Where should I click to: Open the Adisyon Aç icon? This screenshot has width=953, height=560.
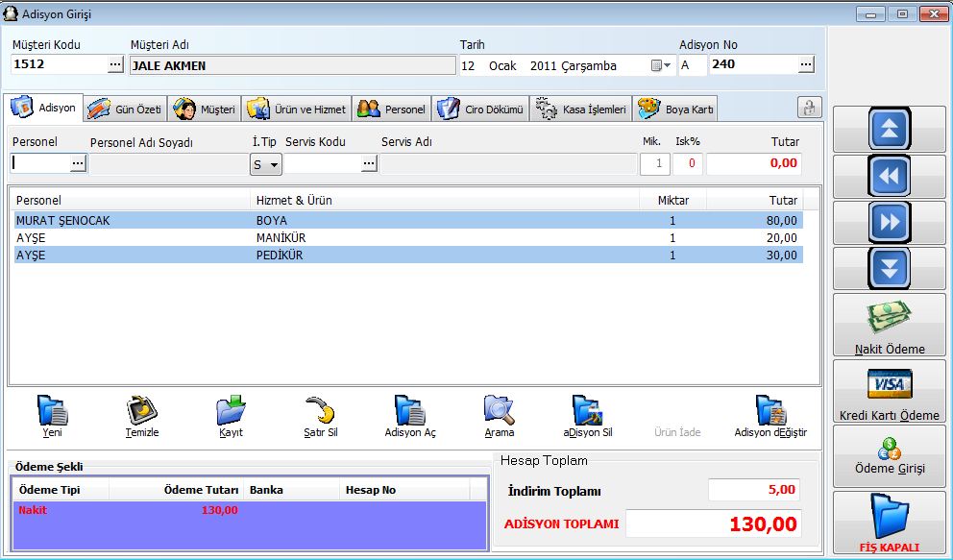(409, 410)
